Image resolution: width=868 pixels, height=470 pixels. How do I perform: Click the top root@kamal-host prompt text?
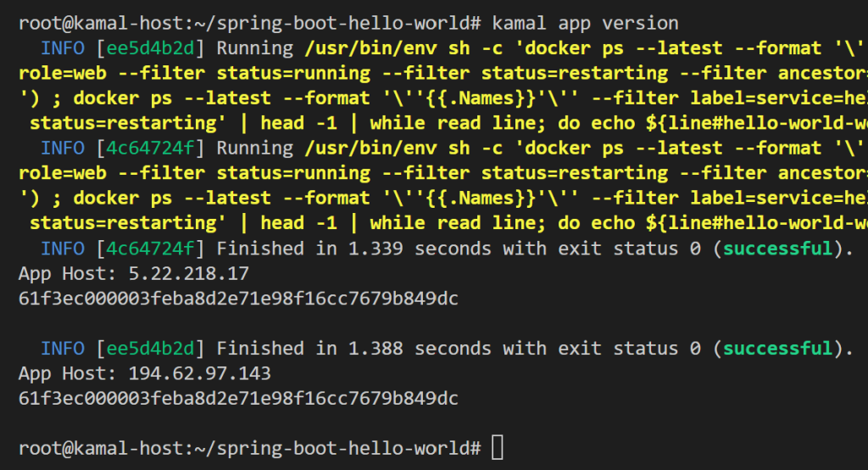pos(250,23)
